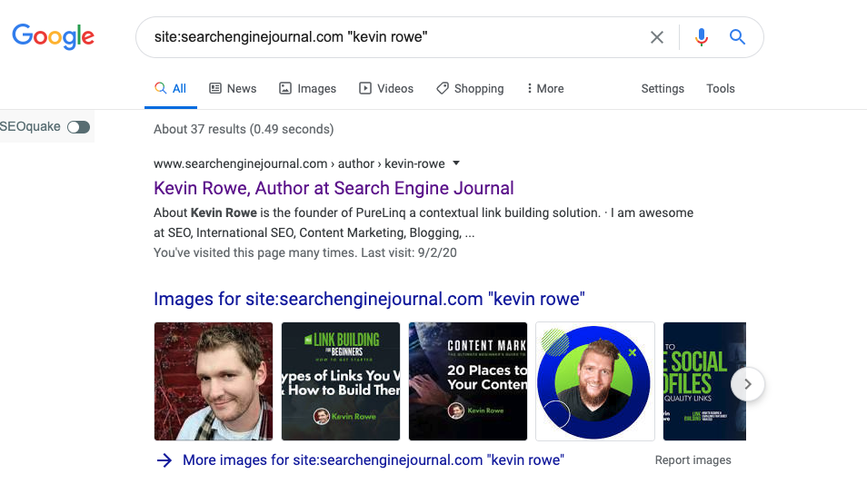Open the Content Marketing 20 Places thumbnail
The image size is (867, 504).
pyautogui.click(x=468, y=381)
